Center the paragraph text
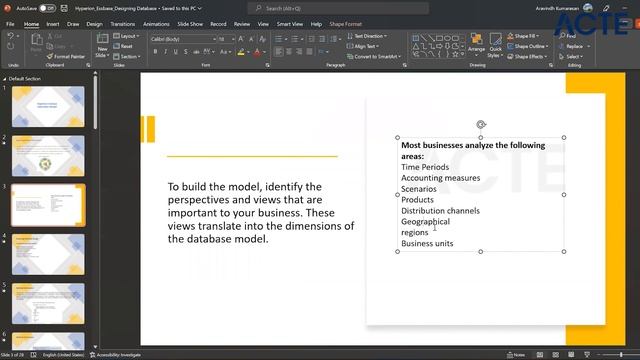This screenshot has width=640, height=360. tap(289, 52)
